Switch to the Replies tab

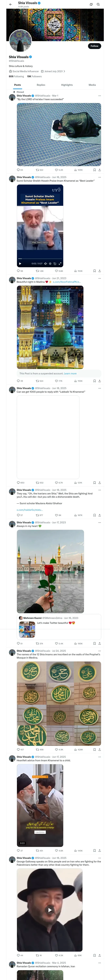pos(41,85)
